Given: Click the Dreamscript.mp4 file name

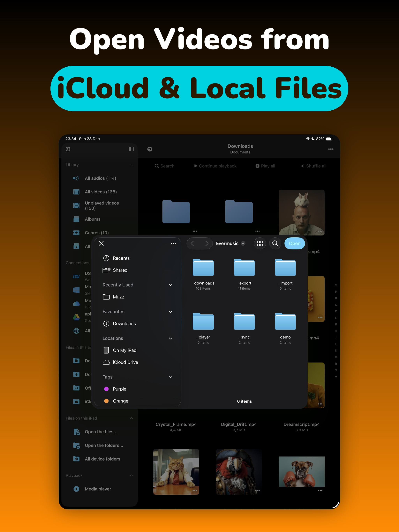Looking at the screenshot, I should (302, 425).
